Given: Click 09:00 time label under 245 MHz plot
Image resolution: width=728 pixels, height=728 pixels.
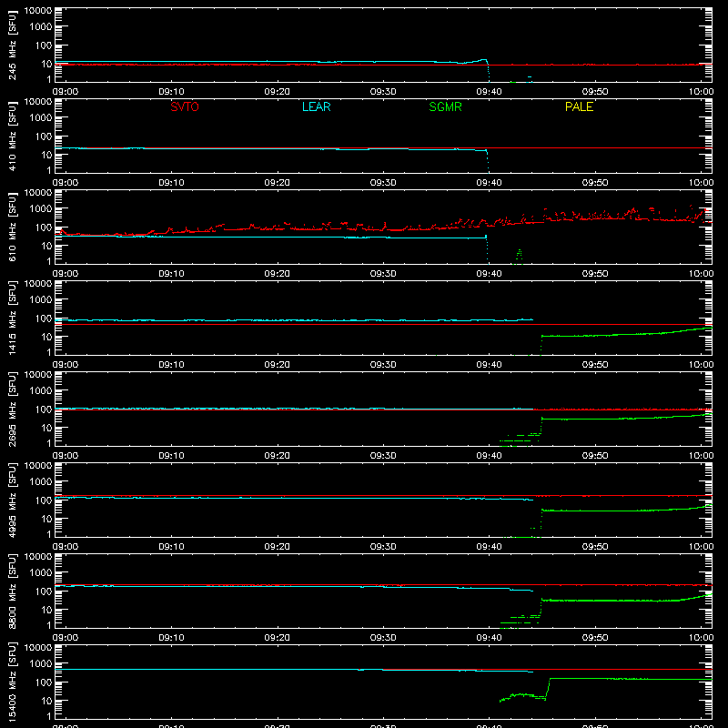Looking at the screenshot, I should pos(65,92).
